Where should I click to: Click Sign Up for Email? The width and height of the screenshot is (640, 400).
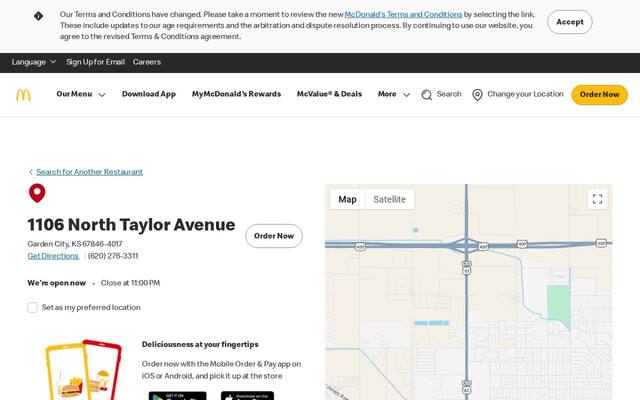tap(96, 62)
